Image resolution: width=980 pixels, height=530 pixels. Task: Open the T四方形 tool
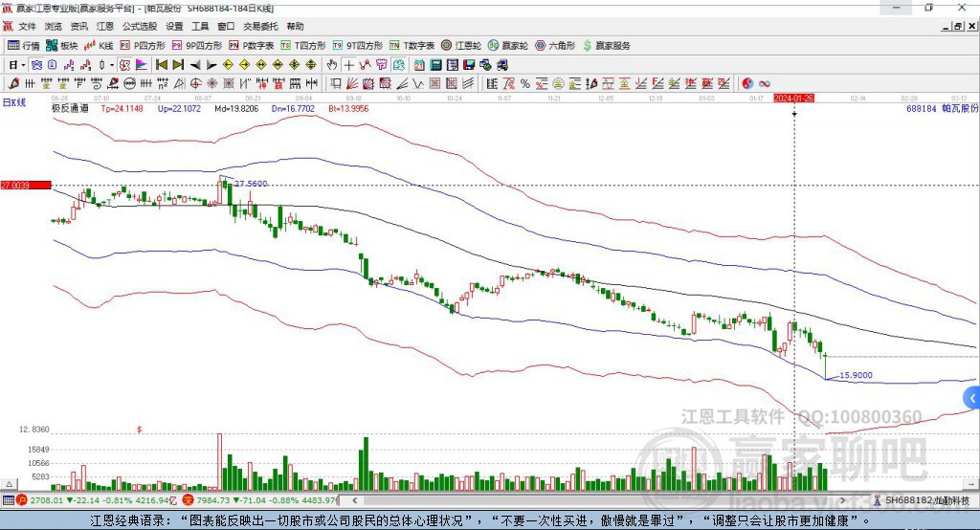[303, 46]
